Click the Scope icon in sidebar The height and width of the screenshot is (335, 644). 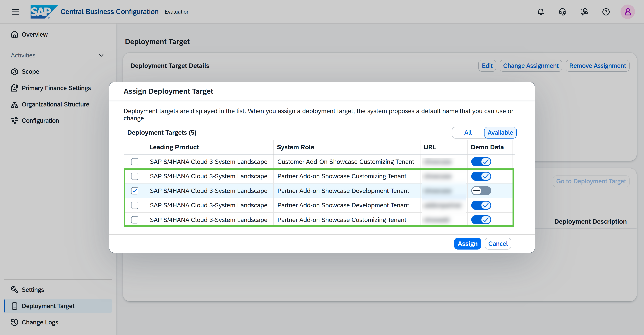point(14,72)
